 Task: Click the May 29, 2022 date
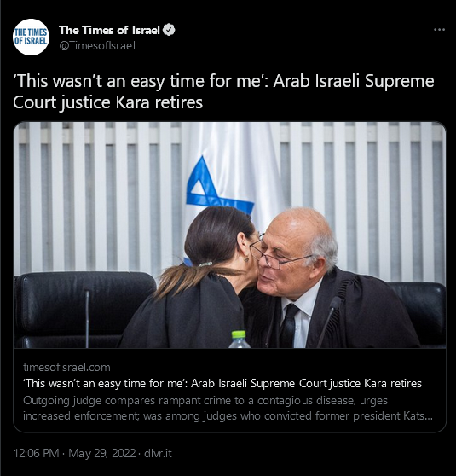point(101,453)
